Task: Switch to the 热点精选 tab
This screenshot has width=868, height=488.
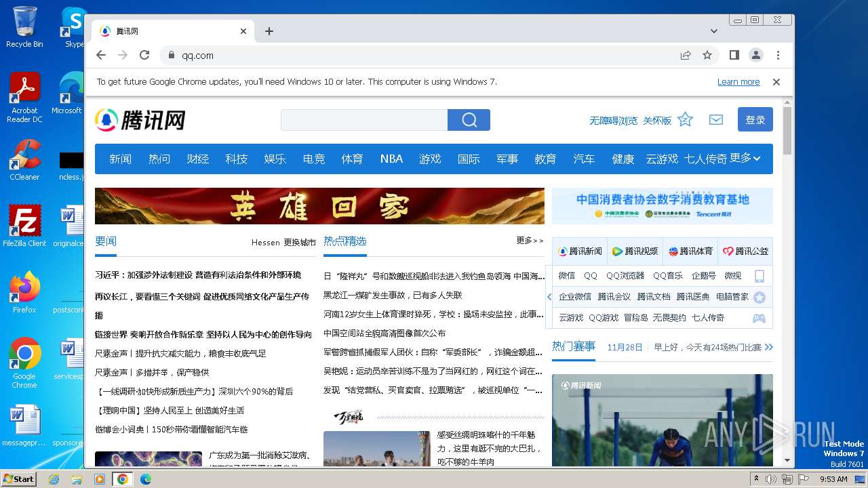Action: (345, 241)
